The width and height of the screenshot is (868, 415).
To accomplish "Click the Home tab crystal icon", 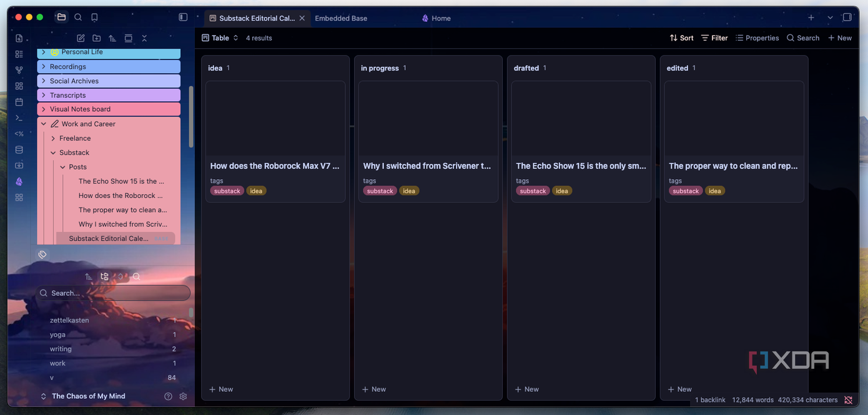I will (425, 18).
